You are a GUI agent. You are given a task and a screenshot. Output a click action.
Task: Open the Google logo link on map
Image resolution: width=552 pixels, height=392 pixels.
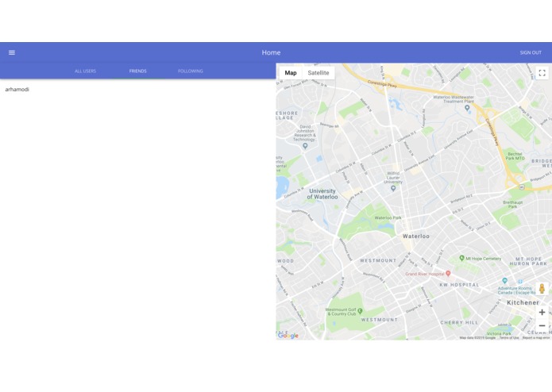point(288,336)
